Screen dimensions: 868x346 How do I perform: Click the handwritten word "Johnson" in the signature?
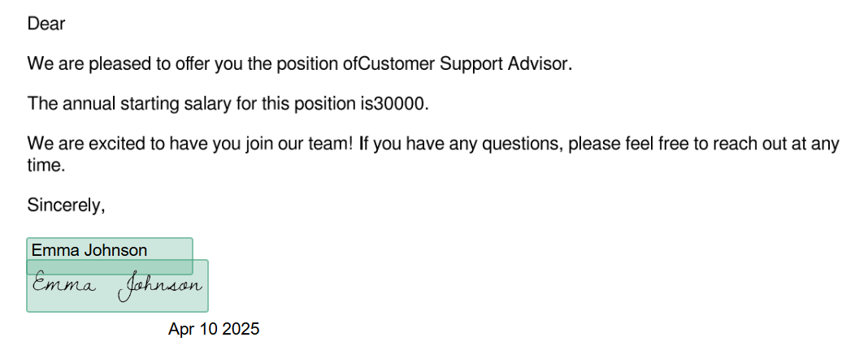160,288
